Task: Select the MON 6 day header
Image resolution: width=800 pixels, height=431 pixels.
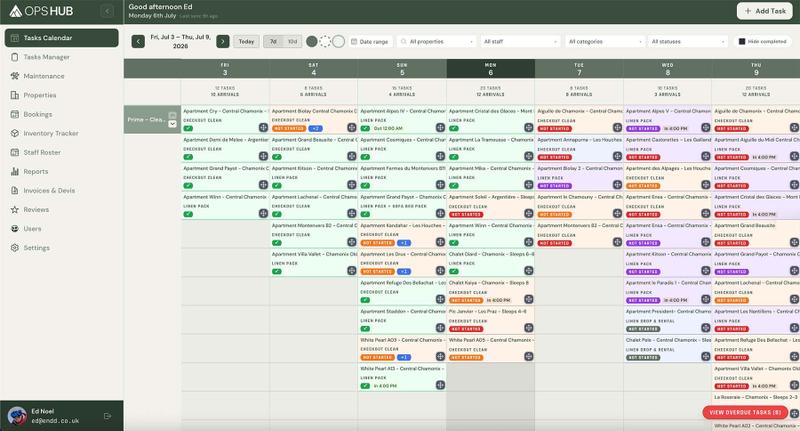Action: [491, 69]
